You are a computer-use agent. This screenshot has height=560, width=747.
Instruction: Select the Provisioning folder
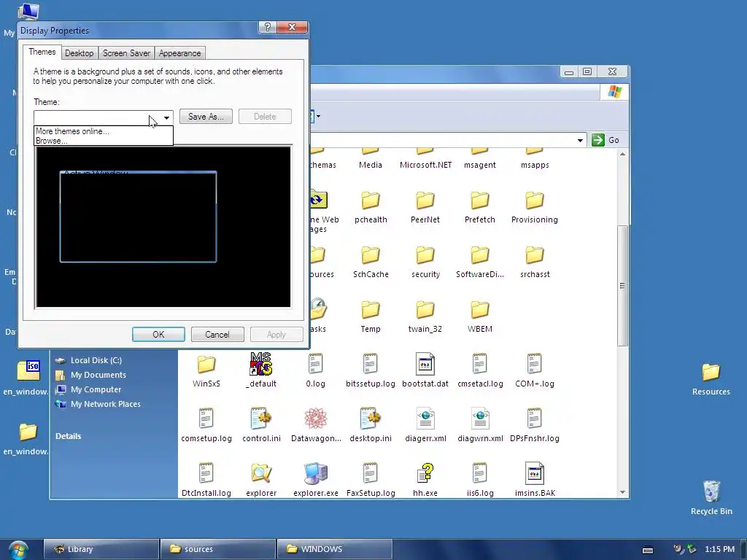point(535,208)
